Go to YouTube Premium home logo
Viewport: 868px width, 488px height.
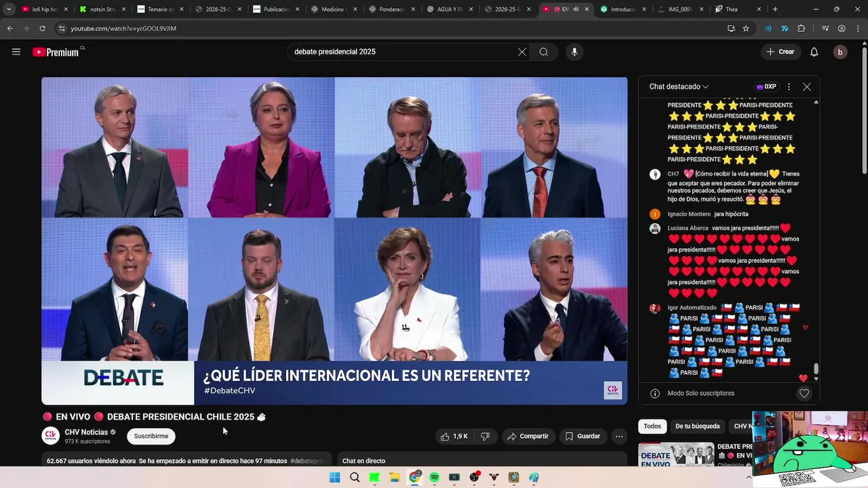pyautogui.click(x=56, y=52)
